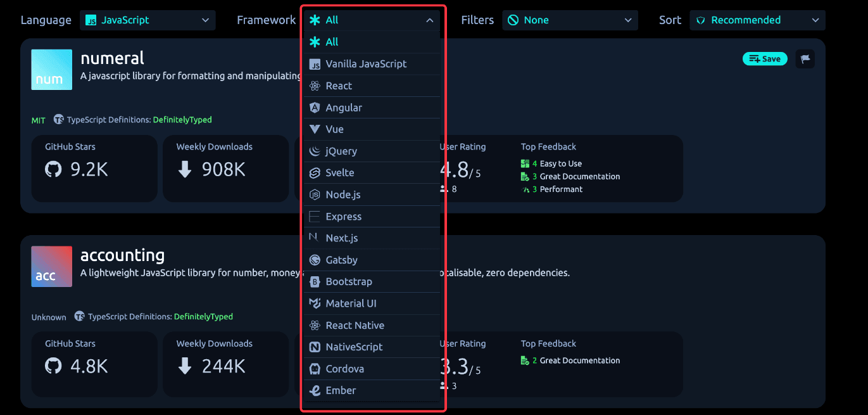The width and height of the screenshot is (868, 415).
Task: Pick Next.js framework option
Action: point(372,238)
